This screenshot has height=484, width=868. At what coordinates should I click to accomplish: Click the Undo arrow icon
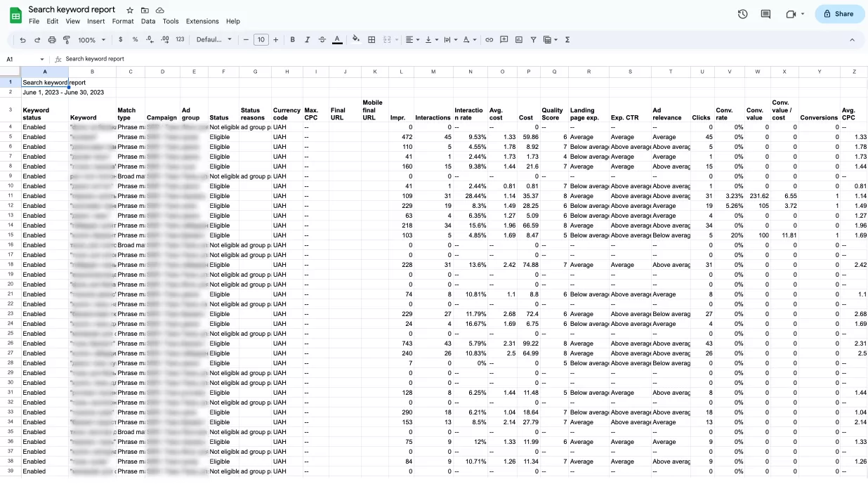click(23, 40)
